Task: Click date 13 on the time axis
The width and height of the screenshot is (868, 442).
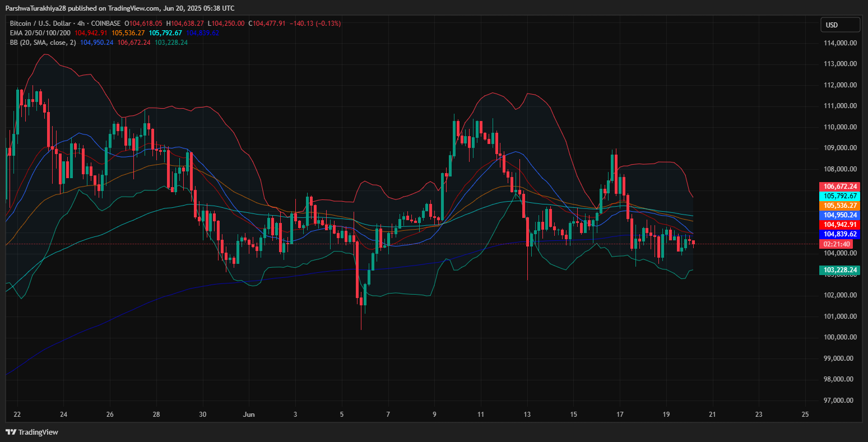Action: coord(527,415)
